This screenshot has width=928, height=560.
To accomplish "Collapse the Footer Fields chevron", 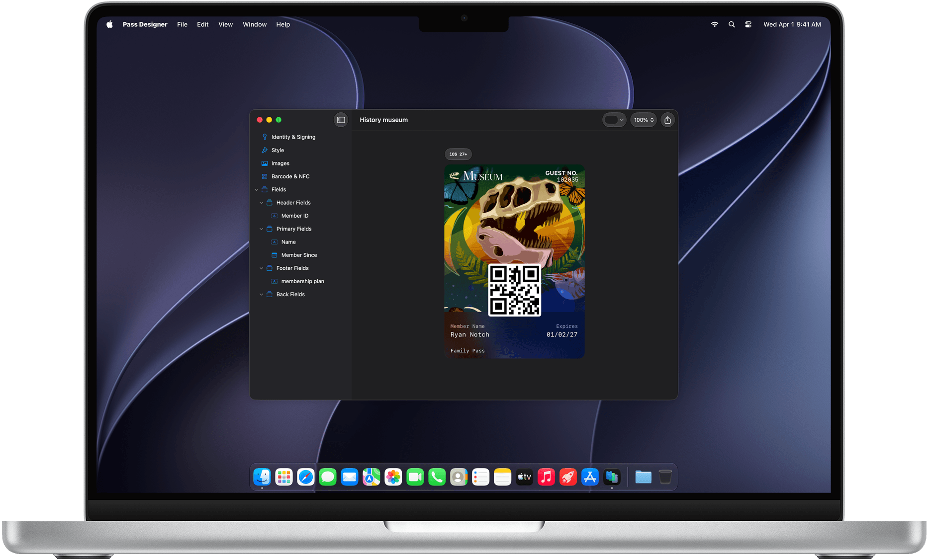I will pos(262,268).
